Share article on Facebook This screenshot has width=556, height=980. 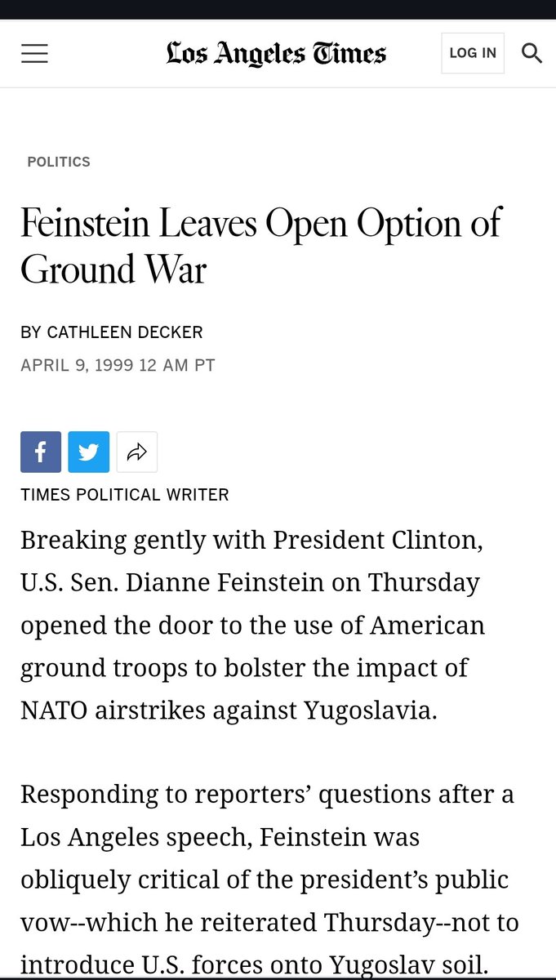coord(41,452)
